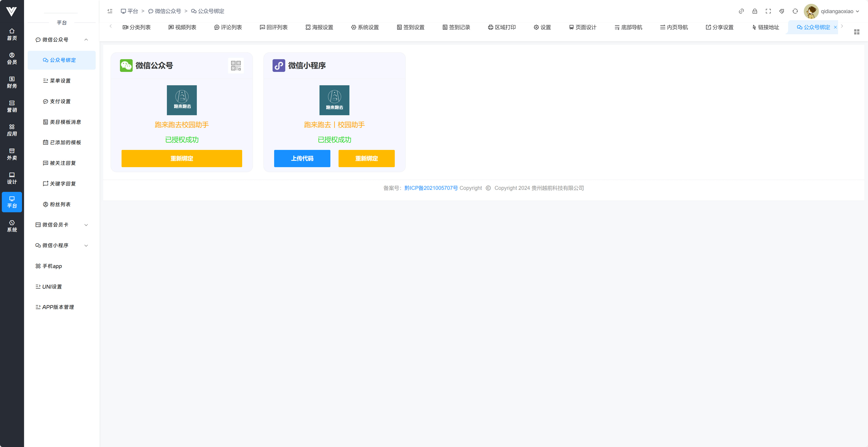Open the tab grid menu icon
This screenshot has width=868, height=447.
(856, 32)
